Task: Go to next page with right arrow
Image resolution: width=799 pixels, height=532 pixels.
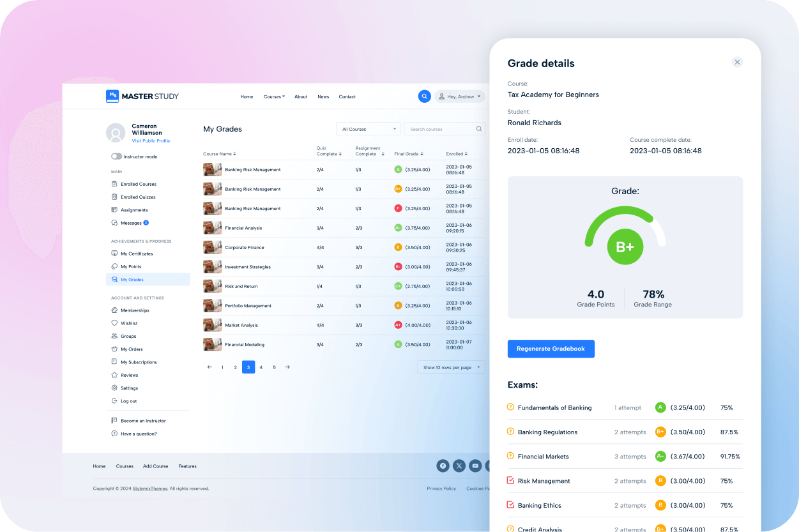Action: [x=287, y=367]
